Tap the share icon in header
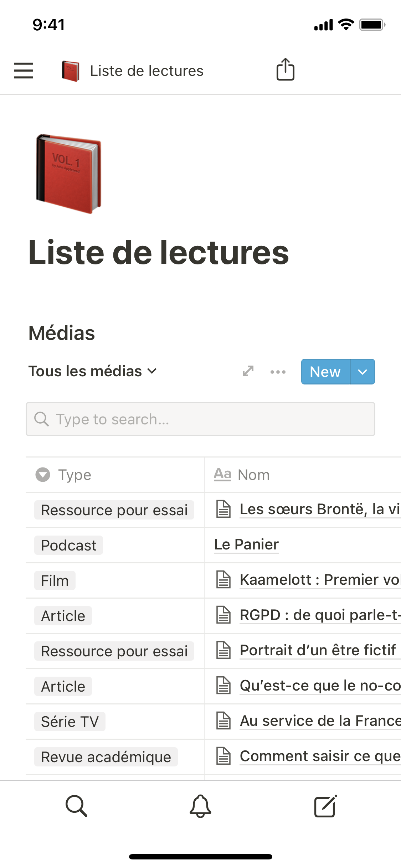 285,69
